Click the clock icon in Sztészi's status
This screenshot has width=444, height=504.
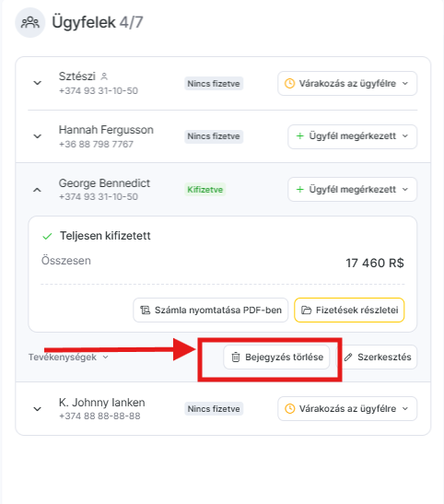tap(289, 84)
